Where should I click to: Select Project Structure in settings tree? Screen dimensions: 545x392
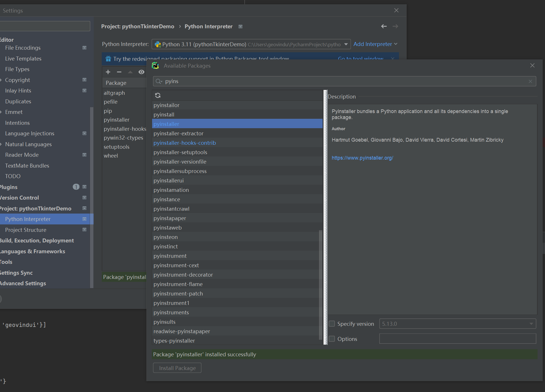[x=26, y=230]
